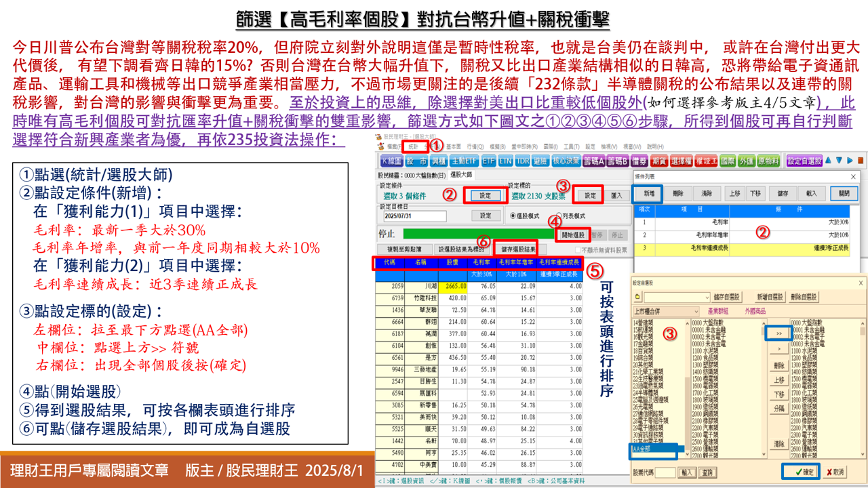This screenshot has height=488, width=868.
Task: Open the K線圖 chart toolbar button
Action: pos(391,161)
